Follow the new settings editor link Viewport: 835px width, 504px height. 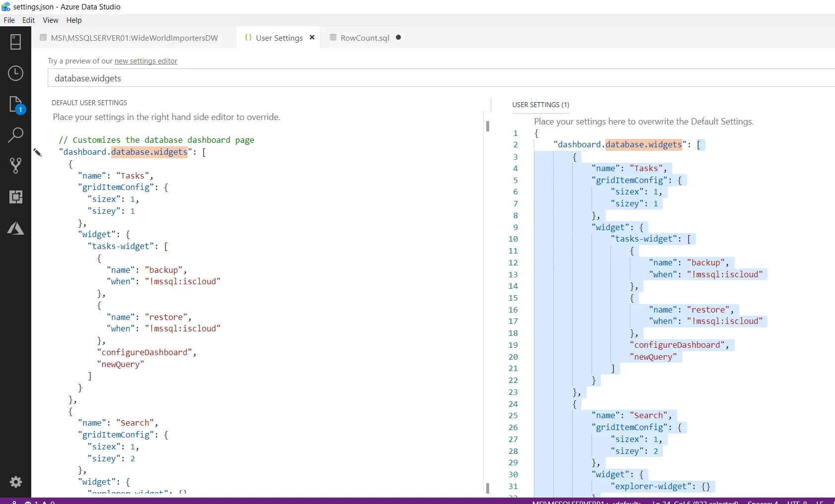(x=146, y=61)
